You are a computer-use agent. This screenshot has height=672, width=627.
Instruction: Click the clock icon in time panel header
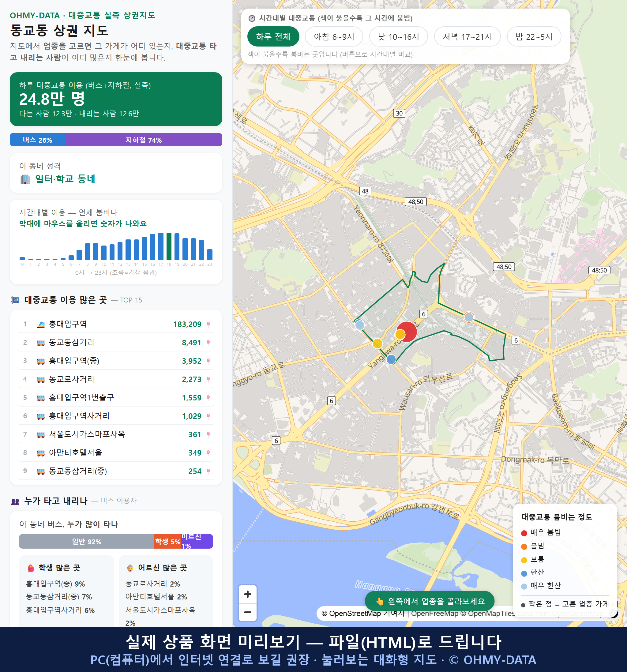252,18
